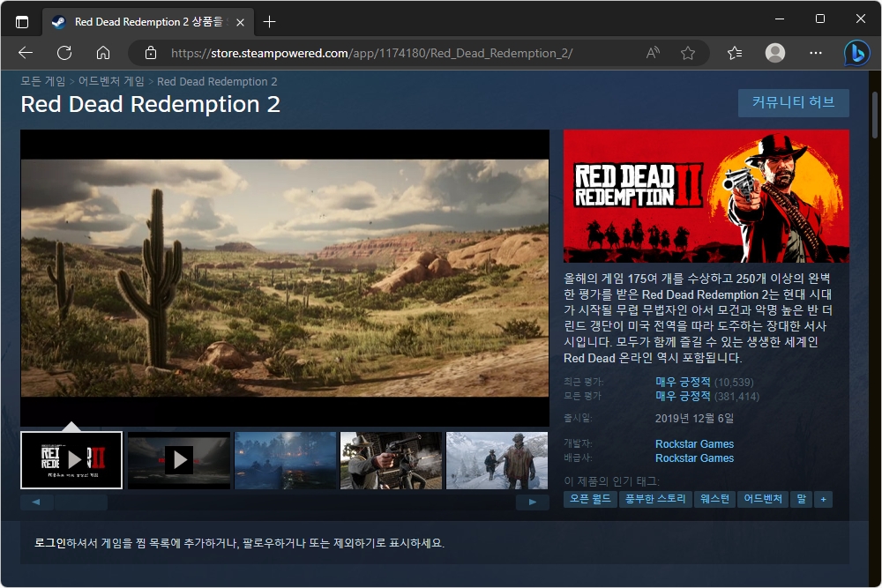
Task: Click the left arrow of thumbnail strip
Action: [36, 502]
